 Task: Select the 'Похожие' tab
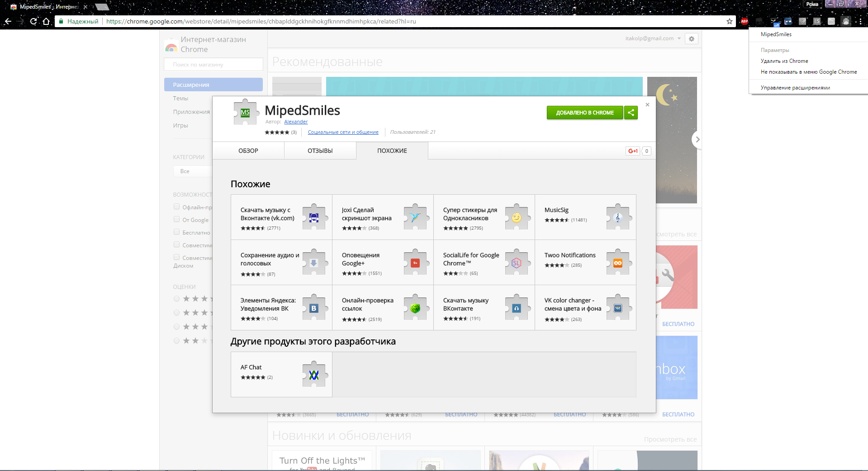coord(392,151)
